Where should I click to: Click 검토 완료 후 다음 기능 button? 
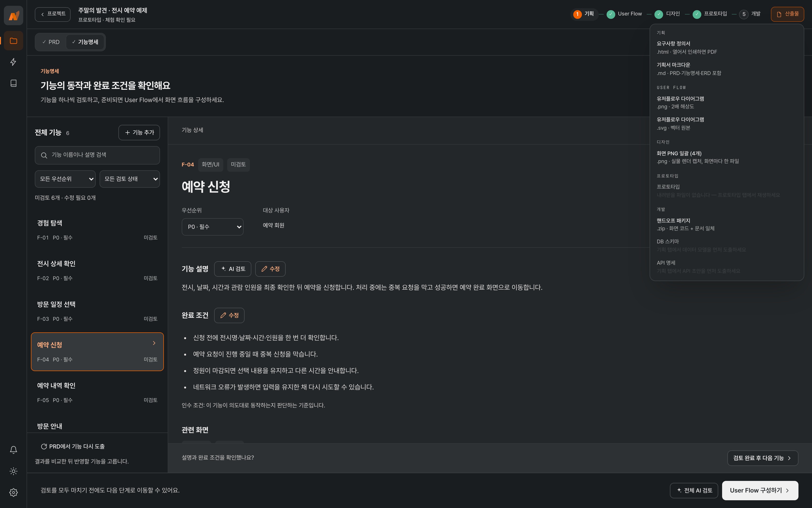coord(762,458)
